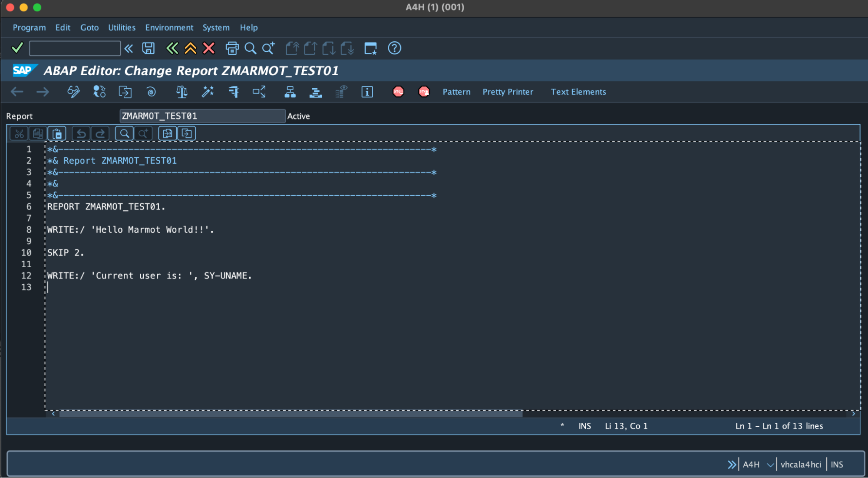The image size is (868, 478).
Task: Click the Print icon
Action: click(232, 48)
